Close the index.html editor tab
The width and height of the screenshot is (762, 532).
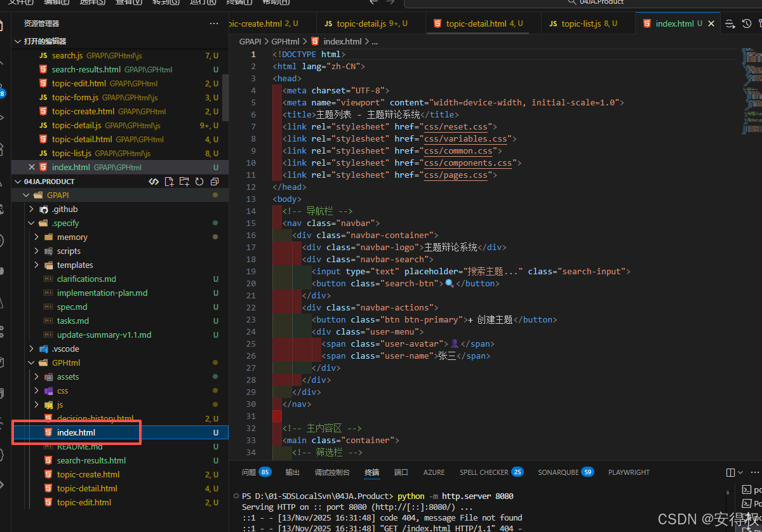pyautogui.click(x=711, y=23)
